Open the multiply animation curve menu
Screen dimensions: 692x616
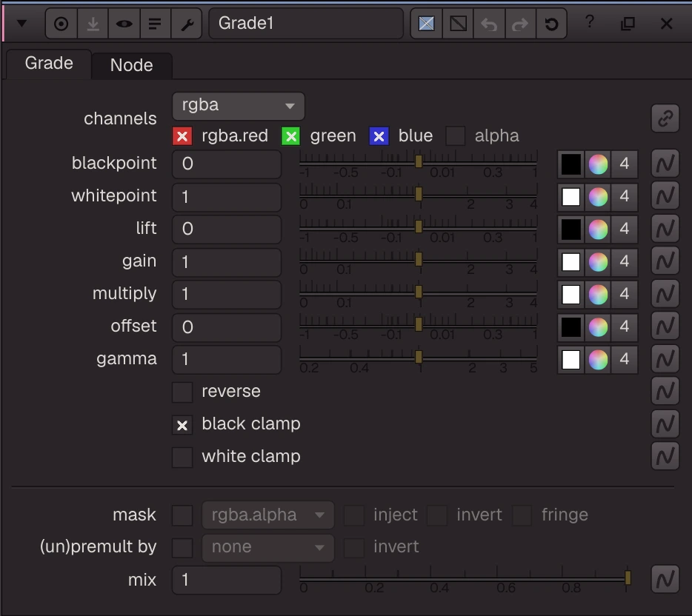click(x=665, y=294)
